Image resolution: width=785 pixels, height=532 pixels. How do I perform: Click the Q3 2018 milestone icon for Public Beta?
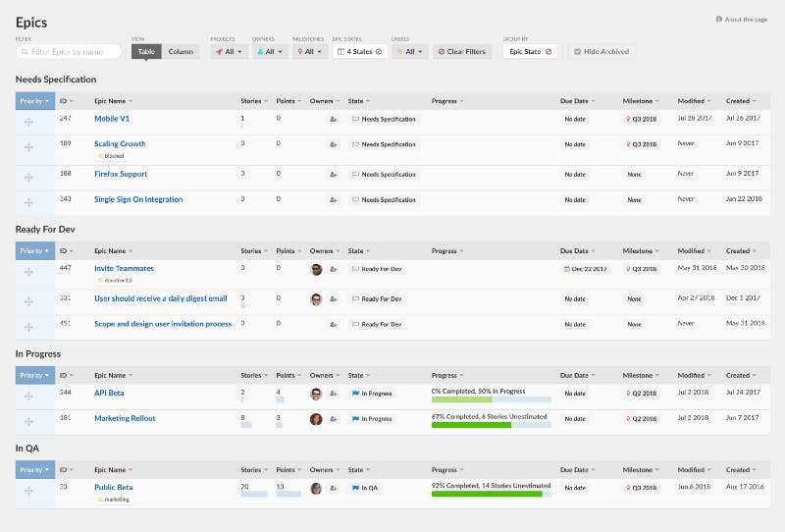[x=628, y=488]
